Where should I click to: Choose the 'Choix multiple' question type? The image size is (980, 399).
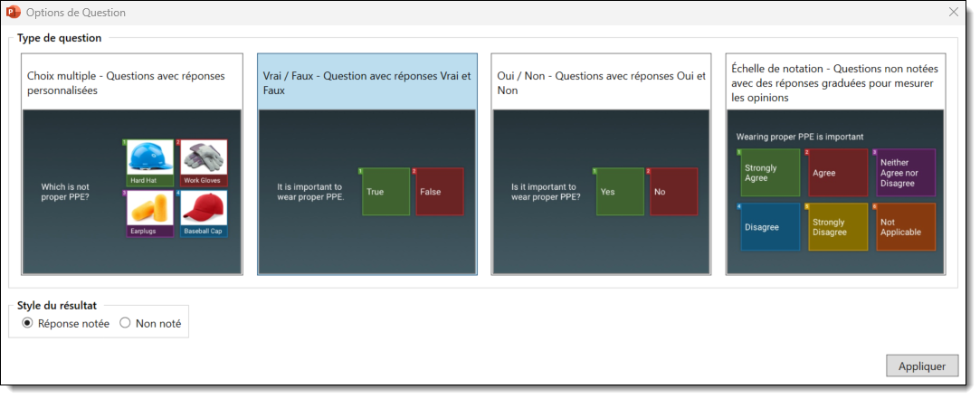pyautogui.click(x=132, y=83)
